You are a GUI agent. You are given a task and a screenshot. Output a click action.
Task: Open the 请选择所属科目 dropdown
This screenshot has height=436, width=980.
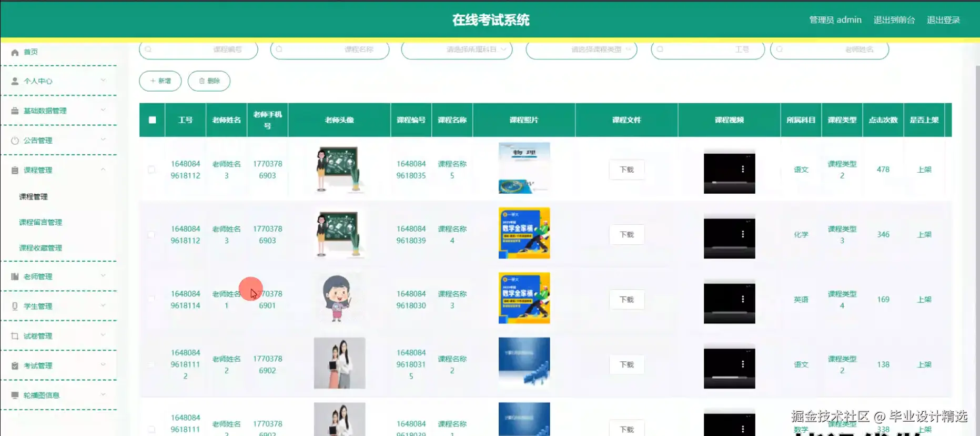point(457,49)
